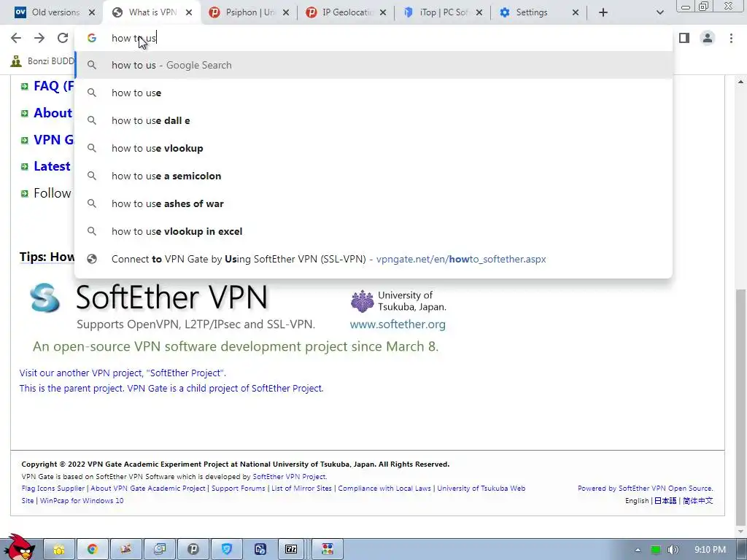Screen dimensions: 747x560
Task: Open the Flag Icons Supplier link
Action: pyautogui.click(x=53, y=489)
